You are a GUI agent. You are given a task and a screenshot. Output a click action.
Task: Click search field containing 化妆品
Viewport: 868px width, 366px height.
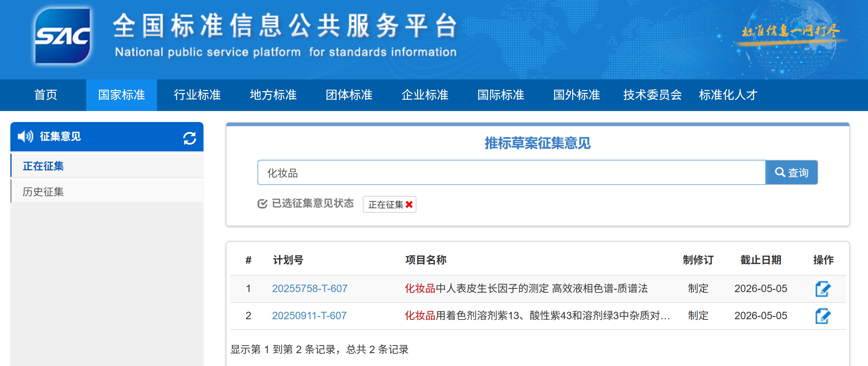pos(511,173)
